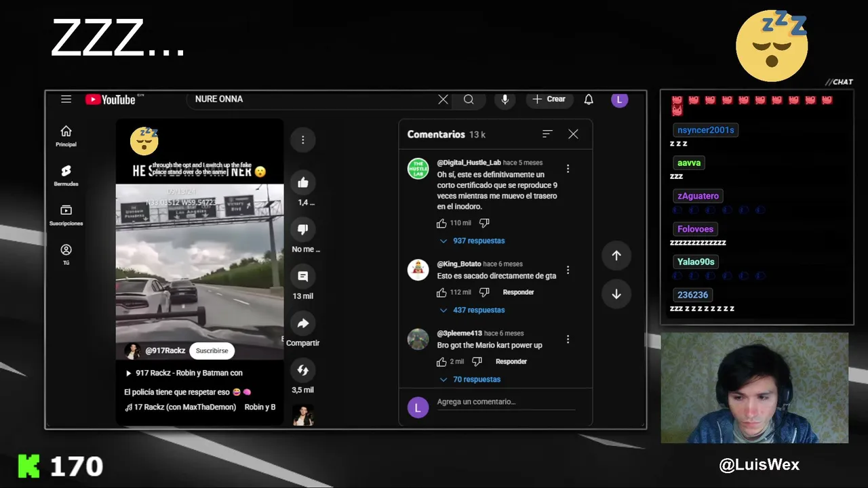The height and width of the screenshot is (488, 868).
Task: Dislike the Digital_Hustle_Lab comment
Action: (x=484, y=223)
